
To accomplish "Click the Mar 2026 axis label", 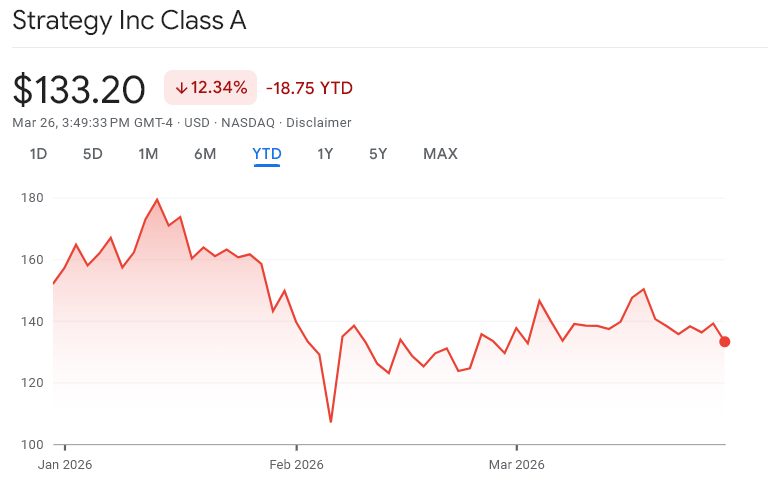I will pos(516,465).
